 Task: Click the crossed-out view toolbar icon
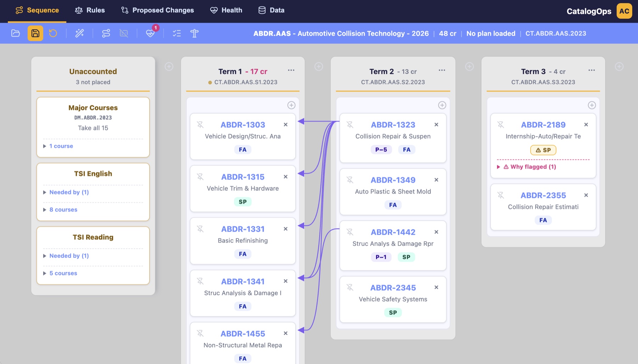tap(124, 33)
